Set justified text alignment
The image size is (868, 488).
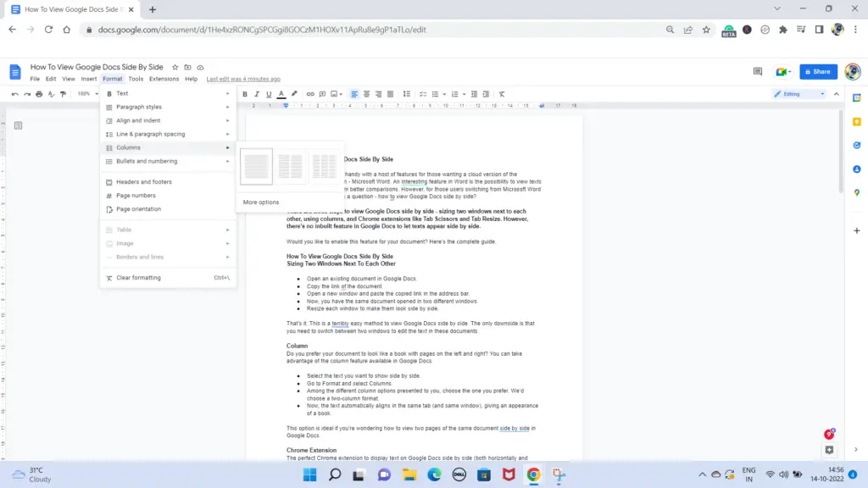(x=390, y=94)
